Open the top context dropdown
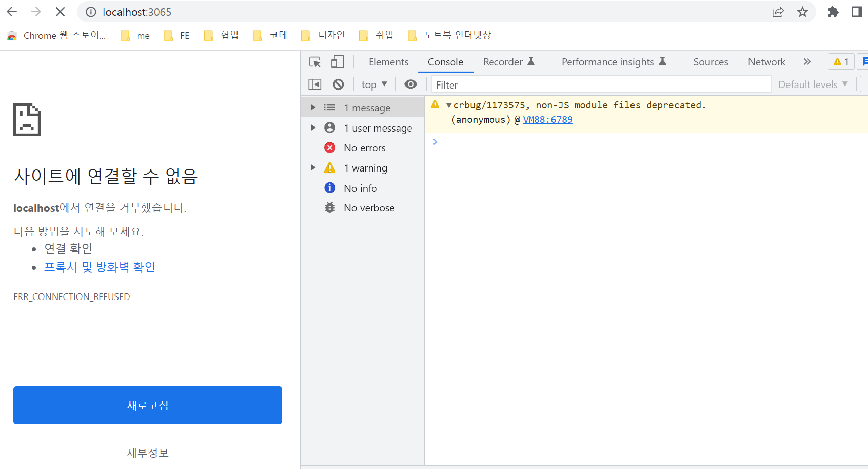The height and width of the screenshot is (469, 868). coord(374,84)
